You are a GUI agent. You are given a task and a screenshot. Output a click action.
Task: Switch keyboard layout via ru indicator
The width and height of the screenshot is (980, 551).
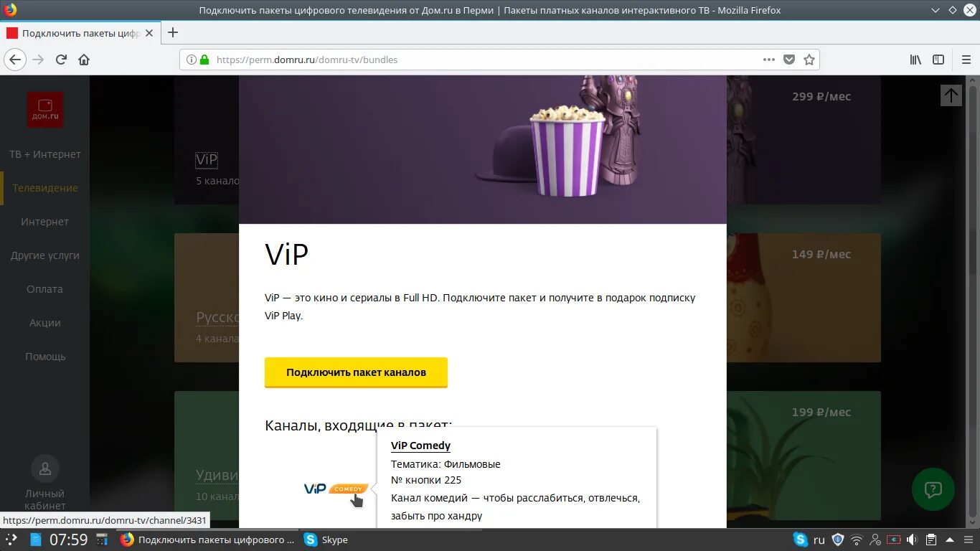819,540
